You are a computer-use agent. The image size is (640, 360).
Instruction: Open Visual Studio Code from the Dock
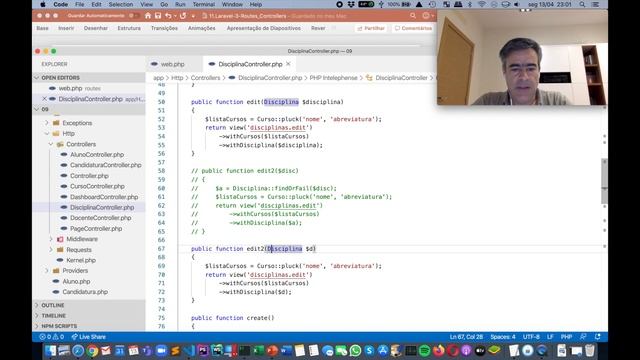(189, 351)
